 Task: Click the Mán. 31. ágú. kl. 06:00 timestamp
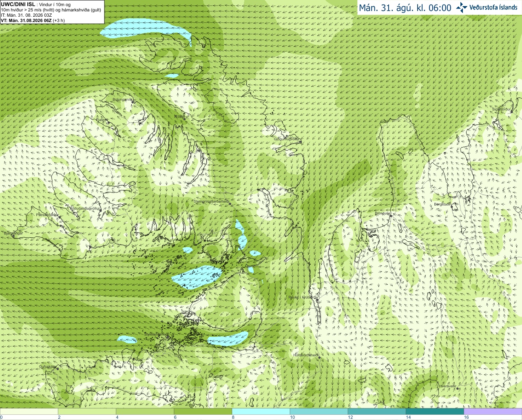(405, 8)
